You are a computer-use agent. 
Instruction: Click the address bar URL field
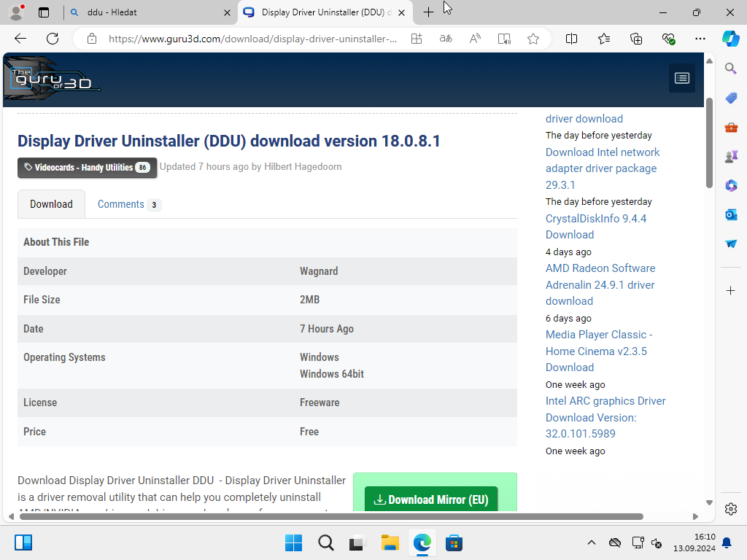tap(252, 39)
